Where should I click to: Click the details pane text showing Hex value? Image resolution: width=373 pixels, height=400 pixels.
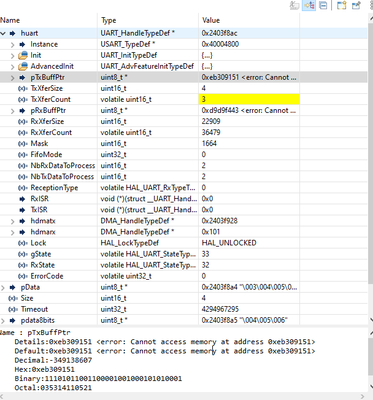tap(44, 369)
